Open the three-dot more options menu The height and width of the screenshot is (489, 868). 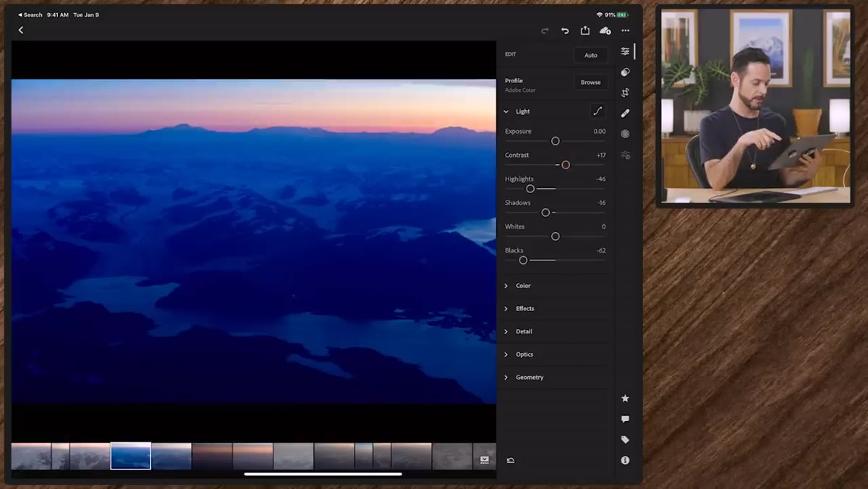[x=626, y=30]
